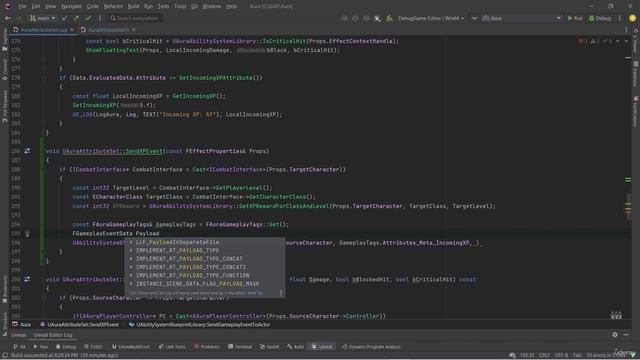Image resolution: width=640 pixels, height=360 pixels.
Task: Open completion popup options kebab menu
Action: pyautogui.click(x=281, y=293)
